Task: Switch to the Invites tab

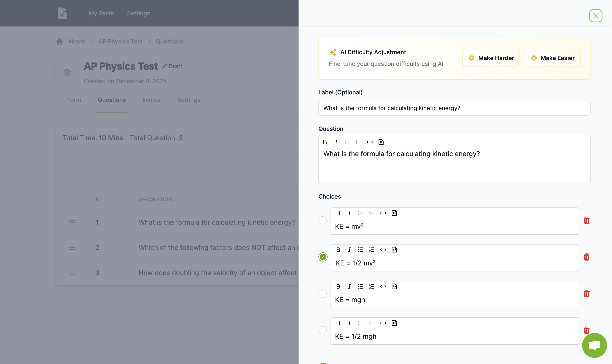Action: click(151, 100)
